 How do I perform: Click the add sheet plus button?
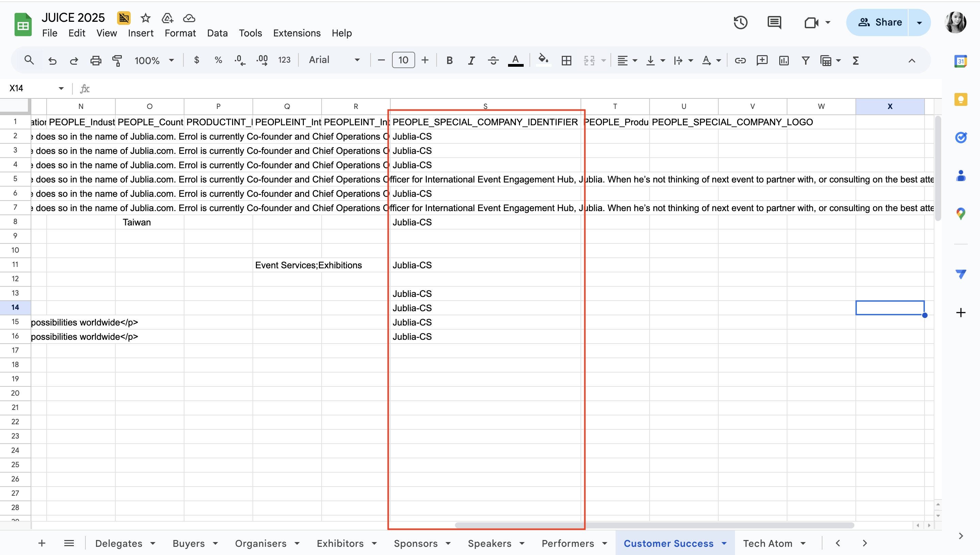42,543
